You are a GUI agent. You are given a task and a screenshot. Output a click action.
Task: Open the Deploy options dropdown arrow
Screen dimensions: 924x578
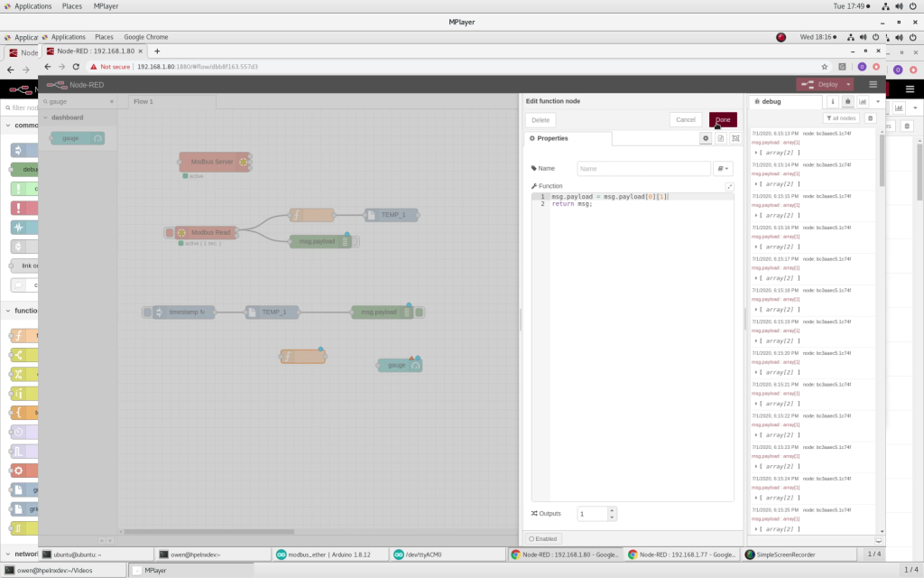pos(848,84)
